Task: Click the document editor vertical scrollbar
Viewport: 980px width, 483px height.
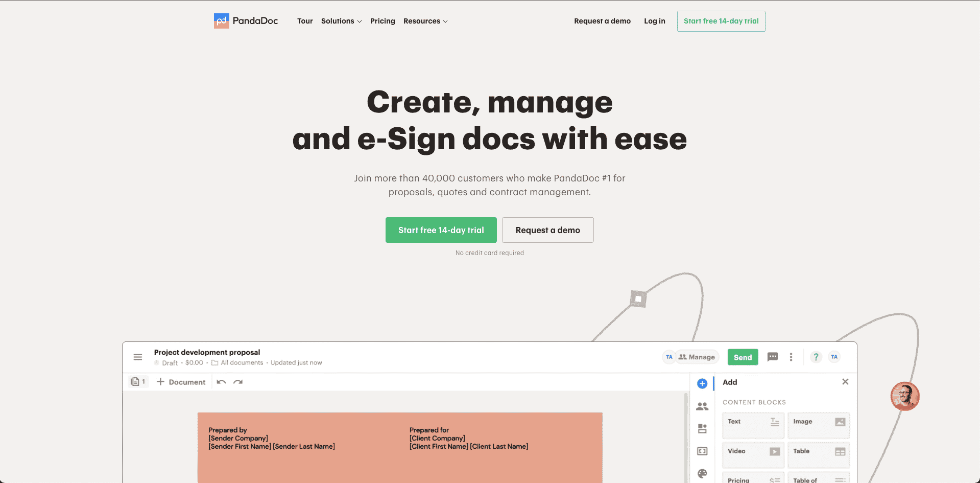Action: click(686, 437)
